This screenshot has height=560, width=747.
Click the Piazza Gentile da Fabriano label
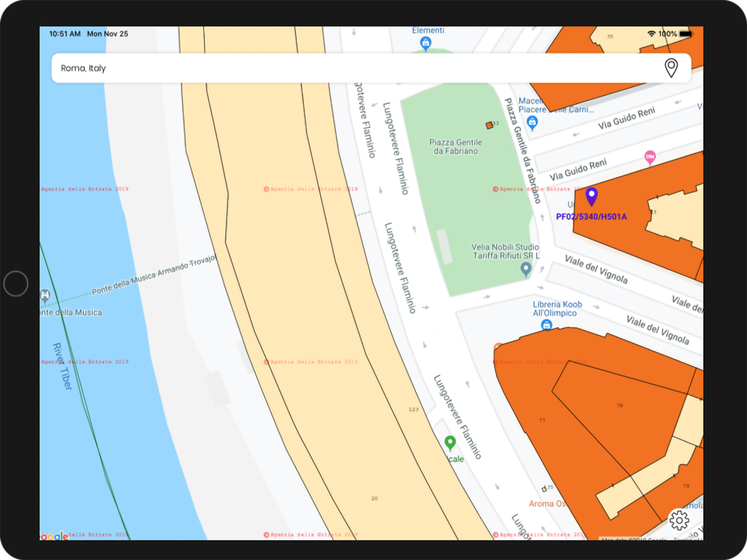456,147
